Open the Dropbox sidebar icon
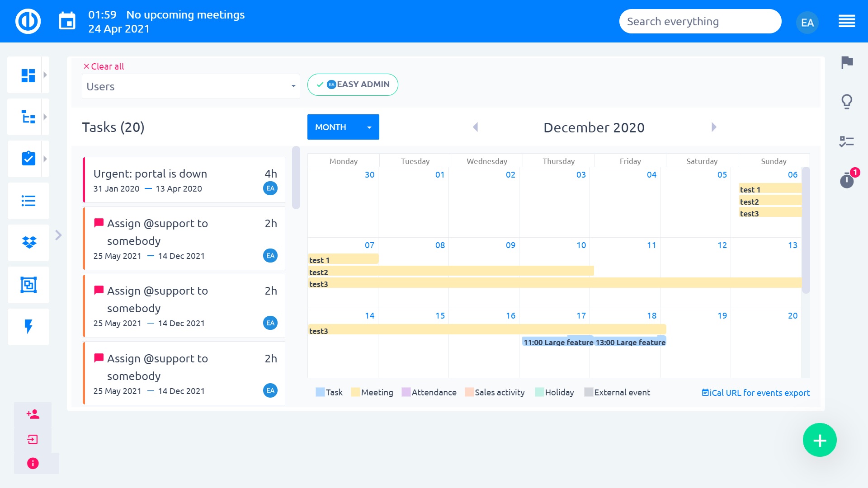868x488 pixels. tap(29, 243)
